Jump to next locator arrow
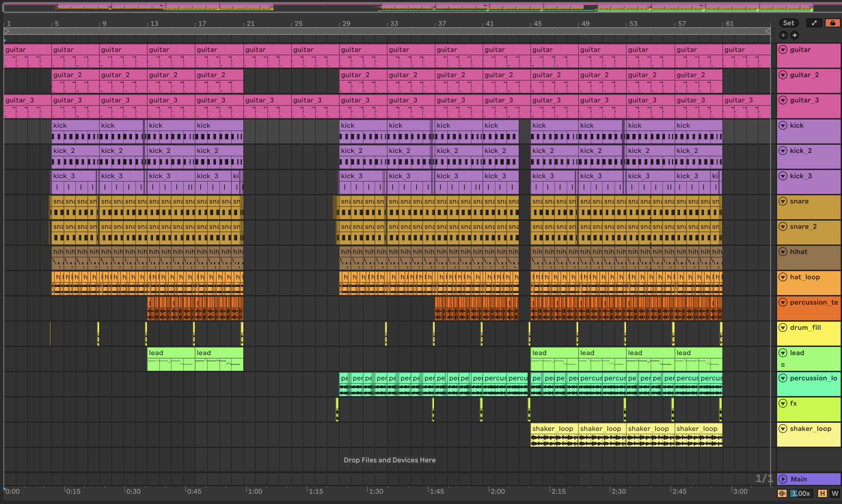The height and width of the screenshot is (504, 842). coord(795,35)
